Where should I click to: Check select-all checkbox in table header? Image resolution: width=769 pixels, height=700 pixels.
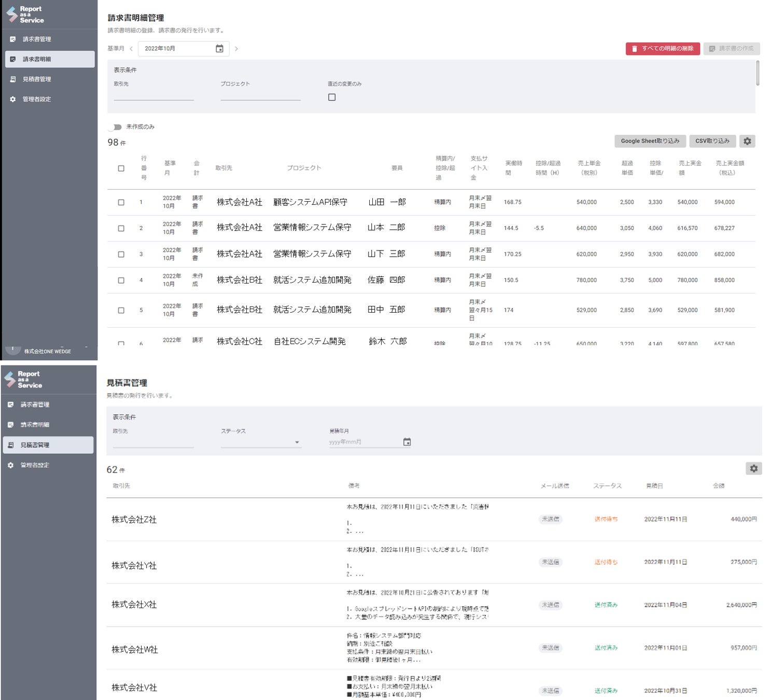(121, 168)
